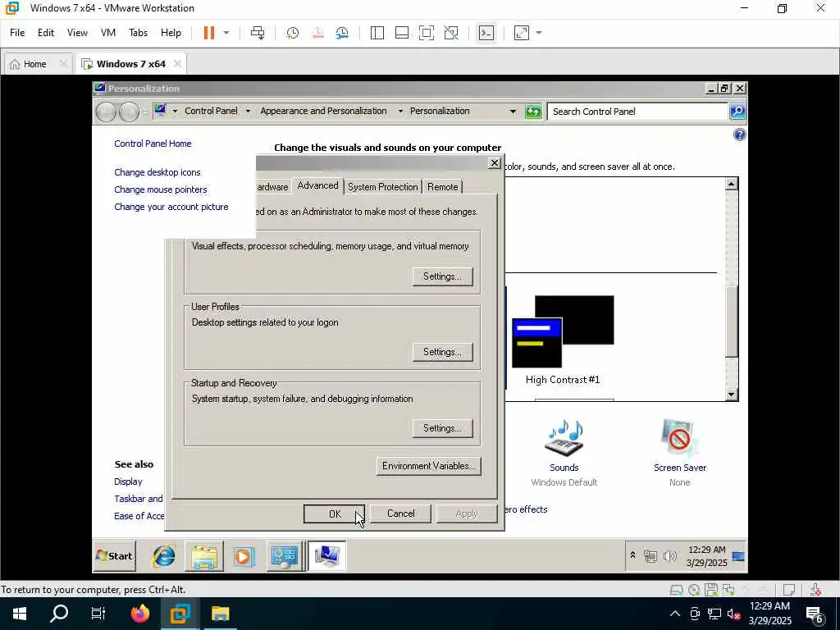Image resolution: width=840 pixels, height=630 pixels.
Task: Open the VMware Help menu
Action: point(171,33)
